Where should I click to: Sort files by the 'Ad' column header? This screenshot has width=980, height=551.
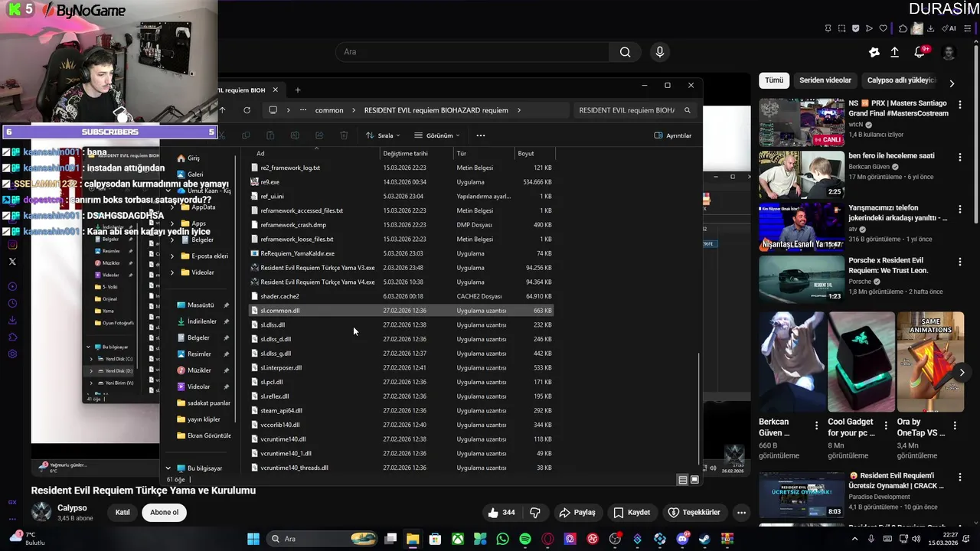coord(260,153)
